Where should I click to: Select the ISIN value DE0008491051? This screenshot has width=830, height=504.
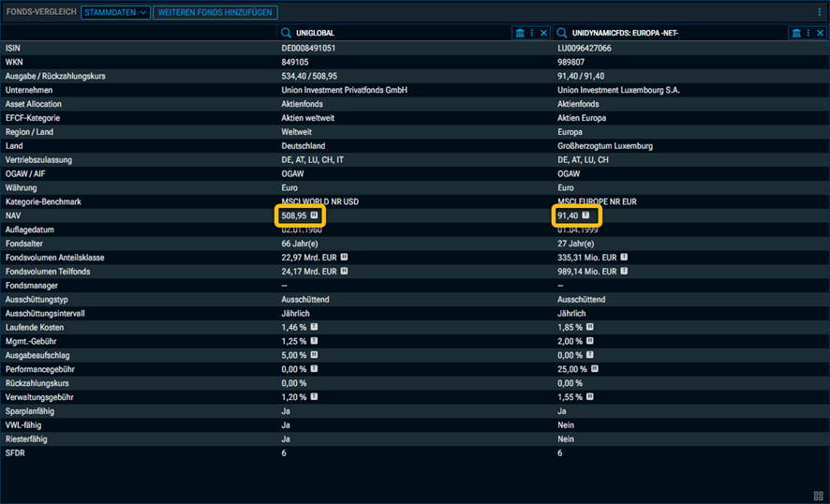(308, 48)
